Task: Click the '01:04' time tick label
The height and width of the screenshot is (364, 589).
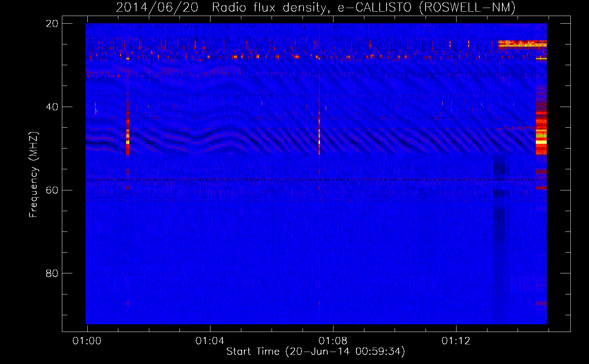Action: tap(210, 341)
